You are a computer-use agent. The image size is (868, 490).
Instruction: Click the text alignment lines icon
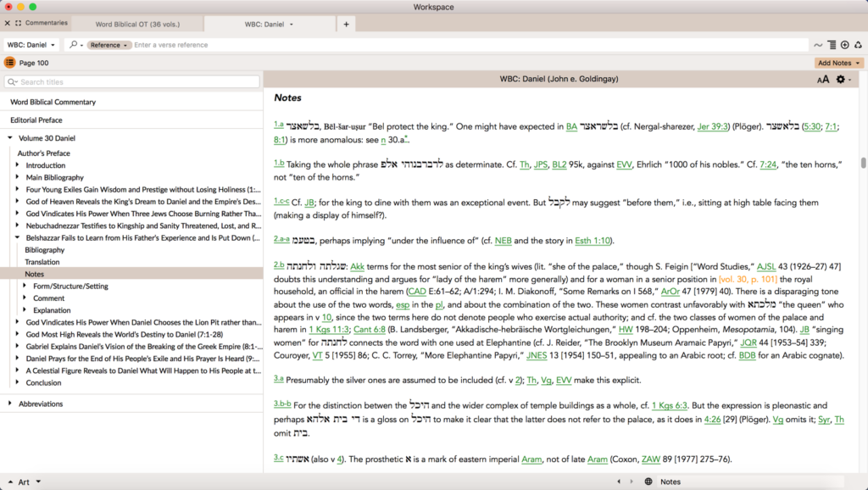click(x=832, y=45)
